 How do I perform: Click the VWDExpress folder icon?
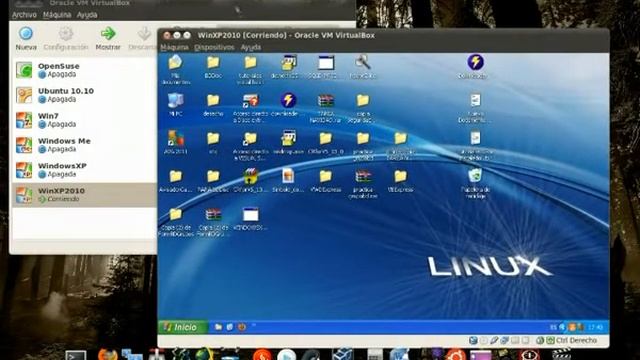325,176
